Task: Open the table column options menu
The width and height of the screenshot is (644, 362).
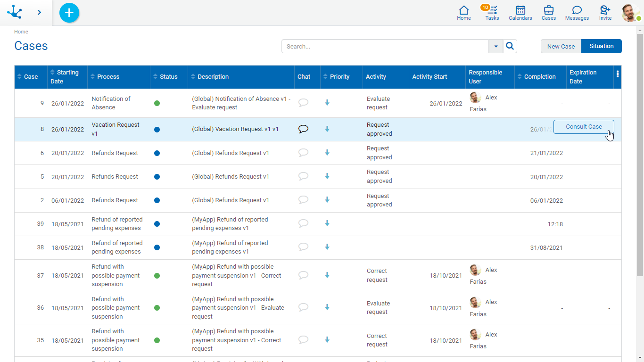Action: click(617, 74)
